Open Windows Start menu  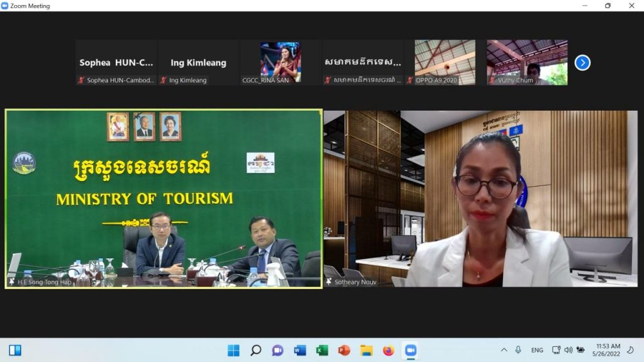(x=233, y=350)
